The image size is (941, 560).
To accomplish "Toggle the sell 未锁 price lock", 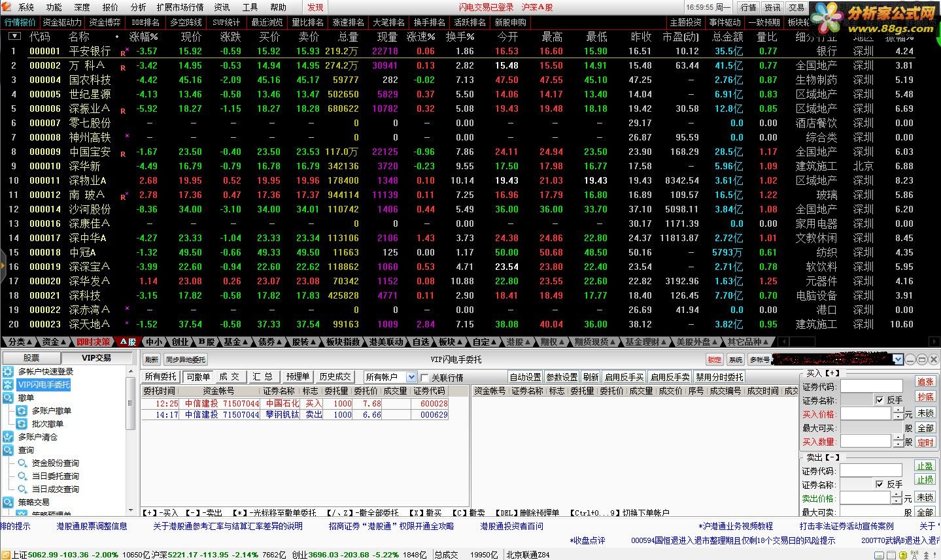I will [x=925, y=498].
